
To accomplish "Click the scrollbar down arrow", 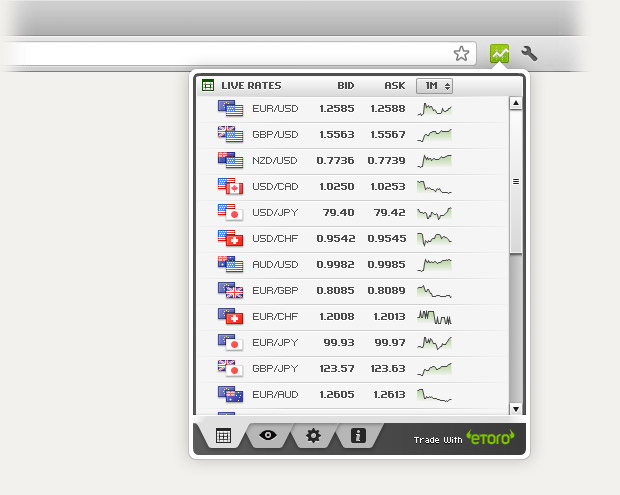I will click(x=516, y=409).
